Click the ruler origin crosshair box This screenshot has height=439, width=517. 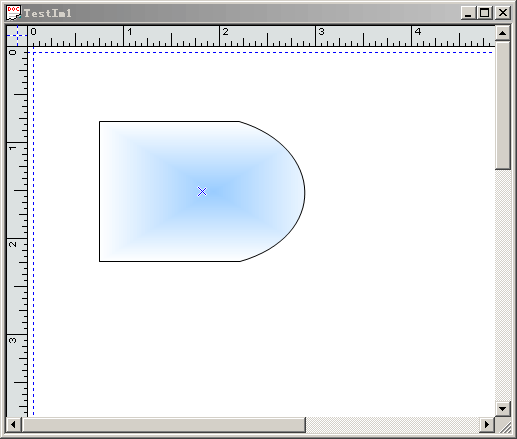pyautogui.click(x=17, y=36)
